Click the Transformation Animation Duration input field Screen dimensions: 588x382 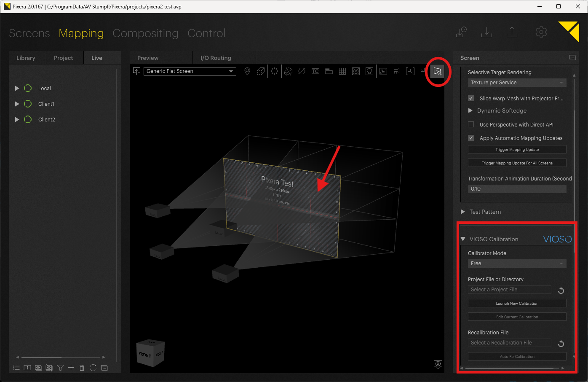[517, 189]
